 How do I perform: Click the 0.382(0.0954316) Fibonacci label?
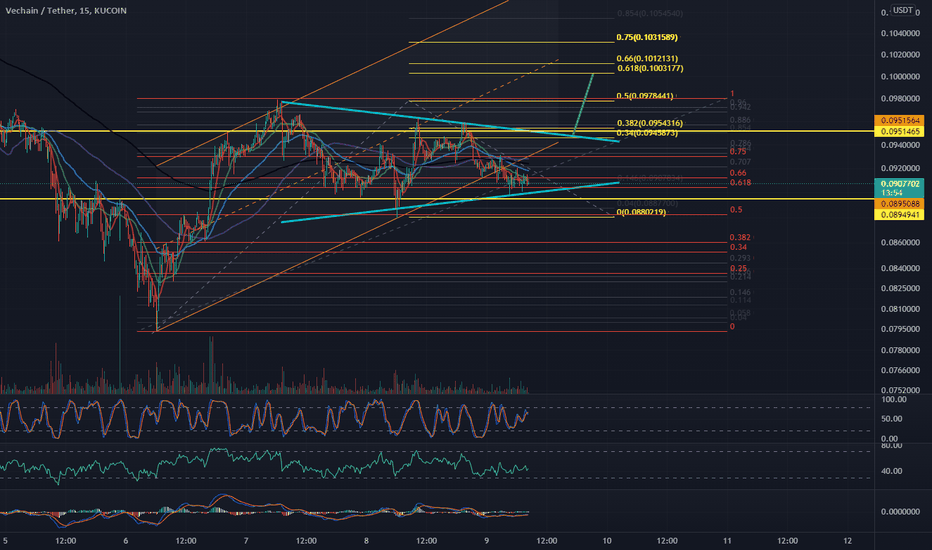tap(650, 124)
